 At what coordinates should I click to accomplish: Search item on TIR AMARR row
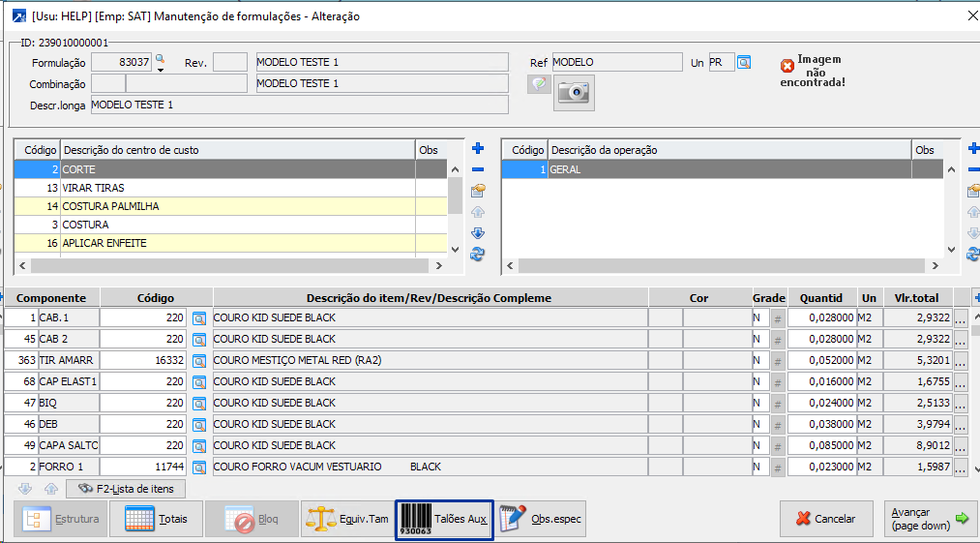click(198, 361)
